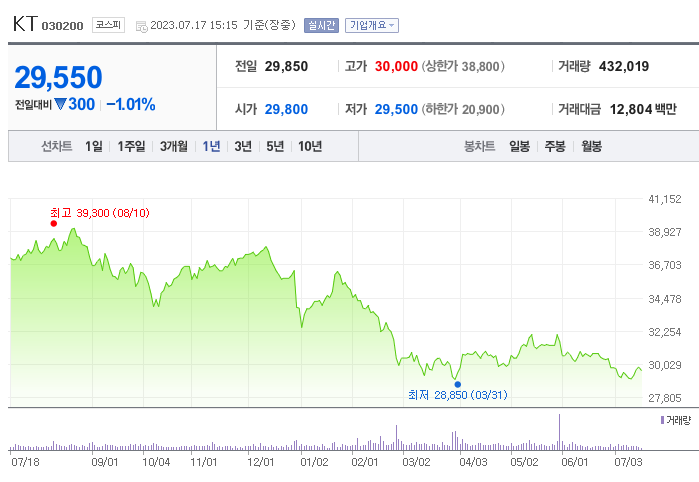Click the 저가 value 29,500
Image resolution: width=699 pixels, height=482 pixels.
pos(396,109)
